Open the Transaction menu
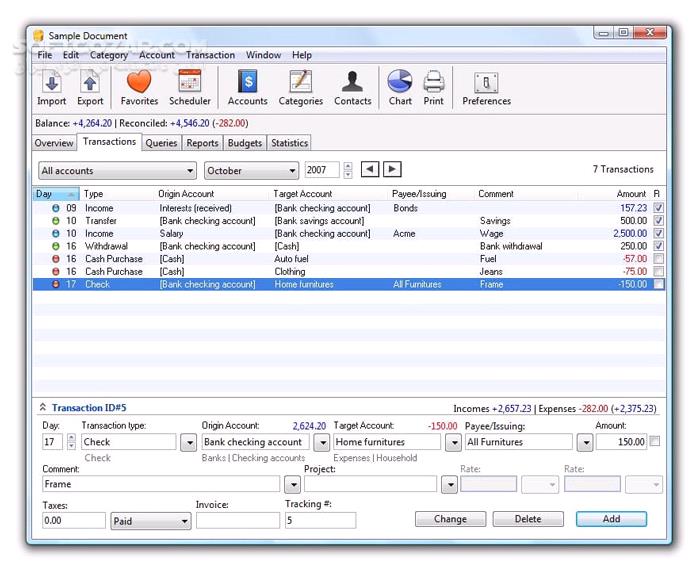Image resolution: width=700 pixels, height=571 pixels. (x=210, y=55)
